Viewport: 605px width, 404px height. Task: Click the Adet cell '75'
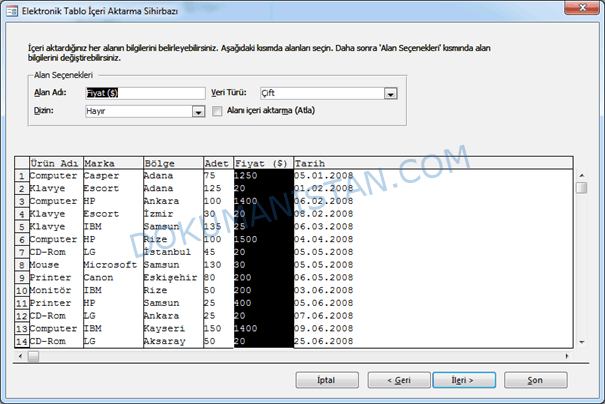(x=218, y=176)
